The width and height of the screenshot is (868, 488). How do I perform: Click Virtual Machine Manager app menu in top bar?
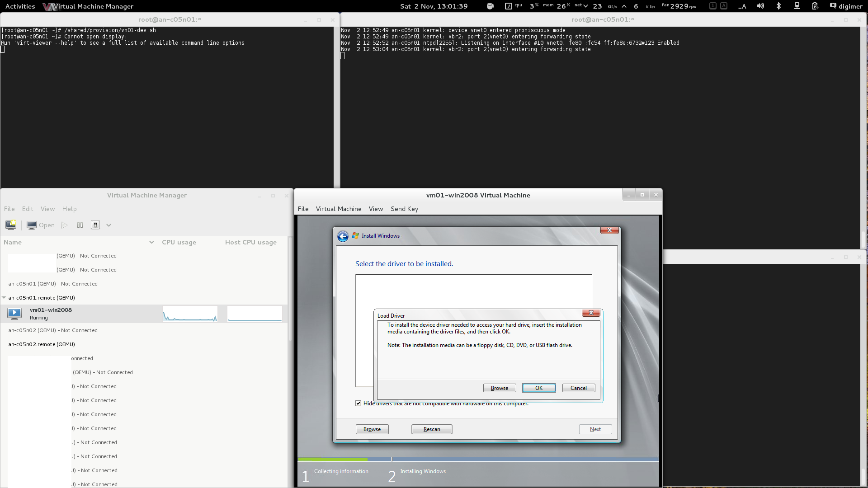[x=89, y=6]
